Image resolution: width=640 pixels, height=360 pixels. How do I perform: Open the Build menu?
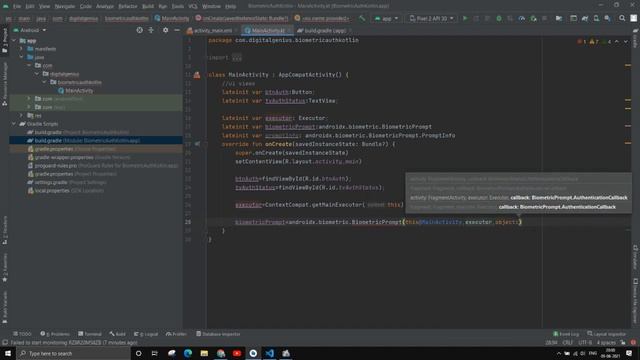pos(148,6)
